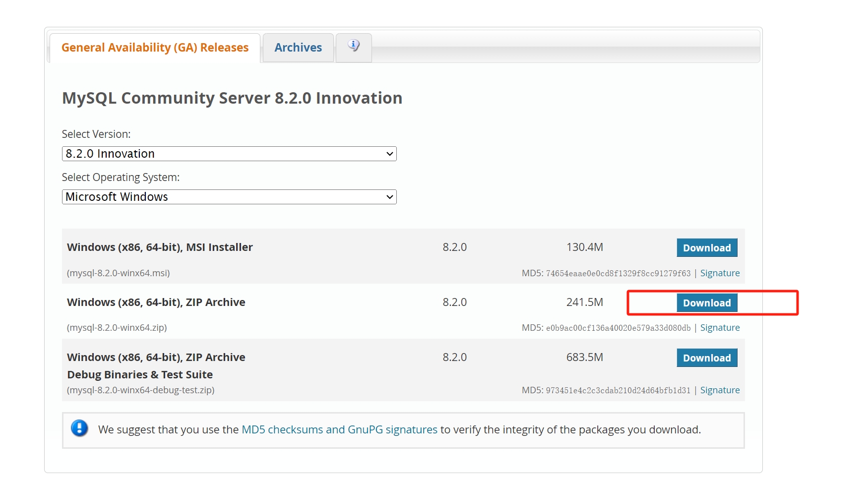Open the 8.2.0 Innovation version dropdown
Image resolution: width=868 pixels, height=482 pixels.
coord(229,154)
